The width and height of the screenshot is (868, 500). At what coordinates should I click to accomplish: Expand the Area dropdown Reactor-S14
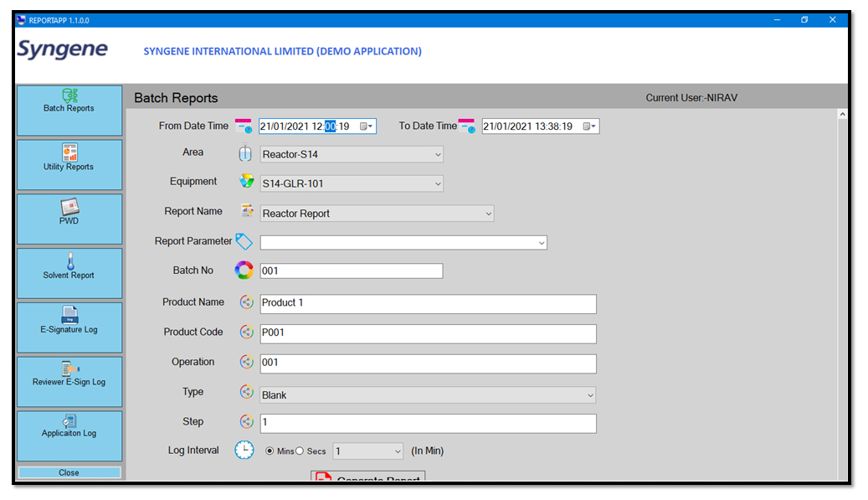click(x=438, y=154)
